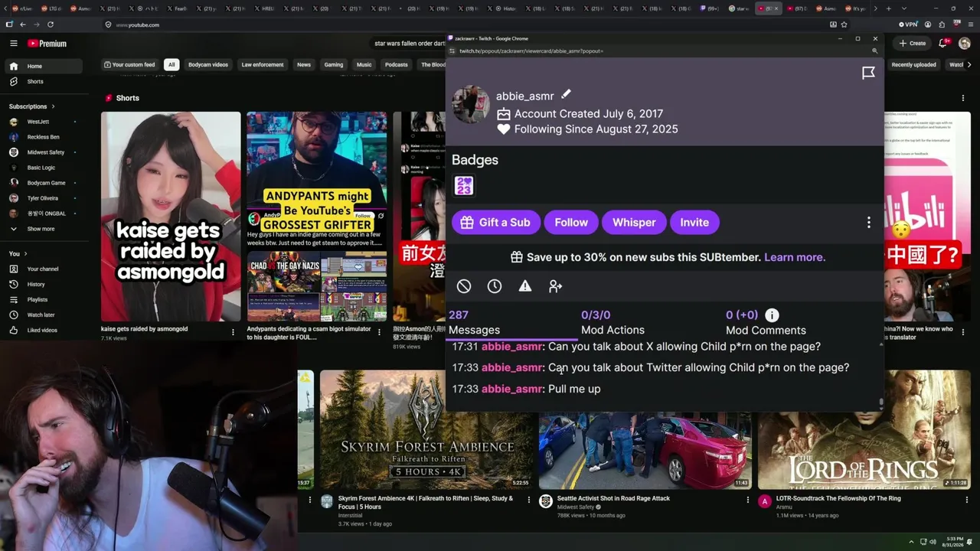Open the WestJett subscription channel
The width and height of the screenshot is (980, 551).
pos(43,122)
